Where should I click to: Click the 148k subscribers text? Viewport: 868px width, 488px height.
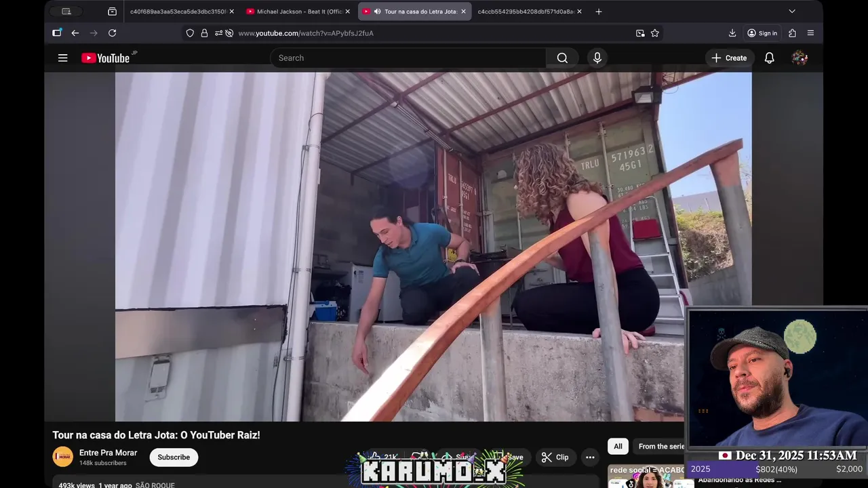pyautogui.click(x=102, y=463)
